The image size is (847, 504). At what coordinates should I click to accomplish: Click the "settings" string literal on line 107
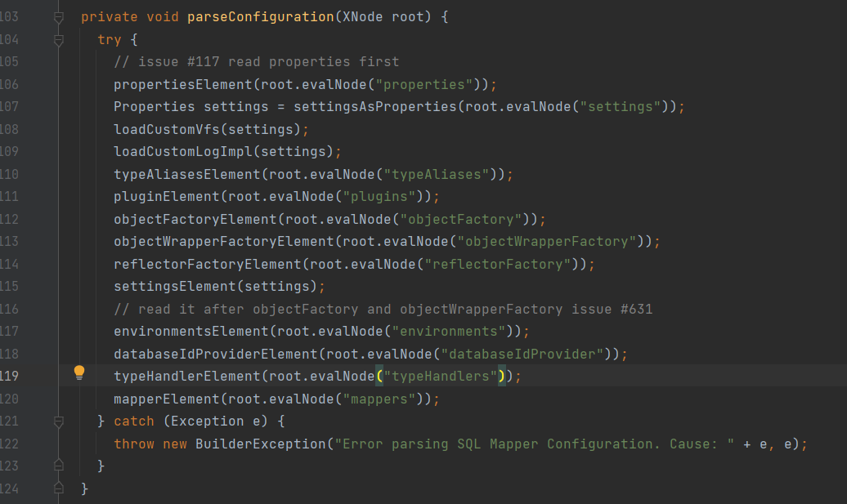[x=620, y=107]
